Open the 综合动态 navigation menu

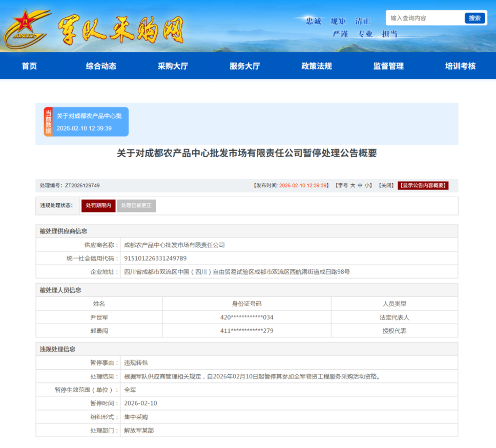click(x=101, y=66)
